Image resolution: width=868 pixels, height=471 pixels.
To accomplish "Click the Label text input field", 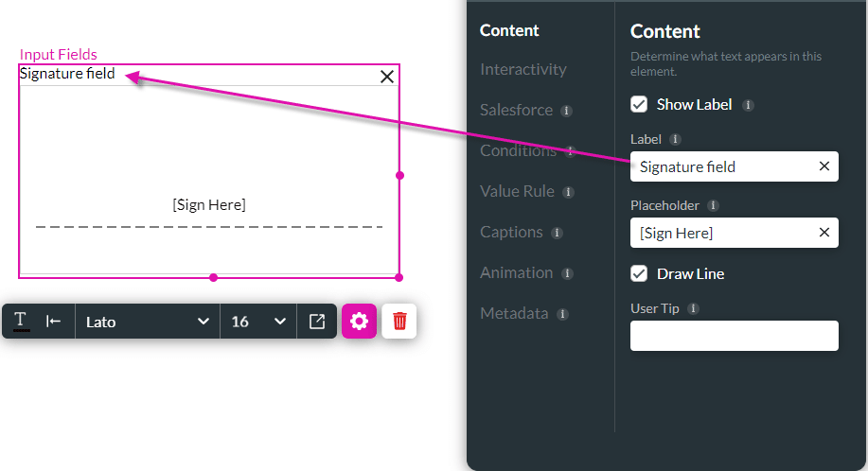I will pyautogui.click(x=734, y=166).
